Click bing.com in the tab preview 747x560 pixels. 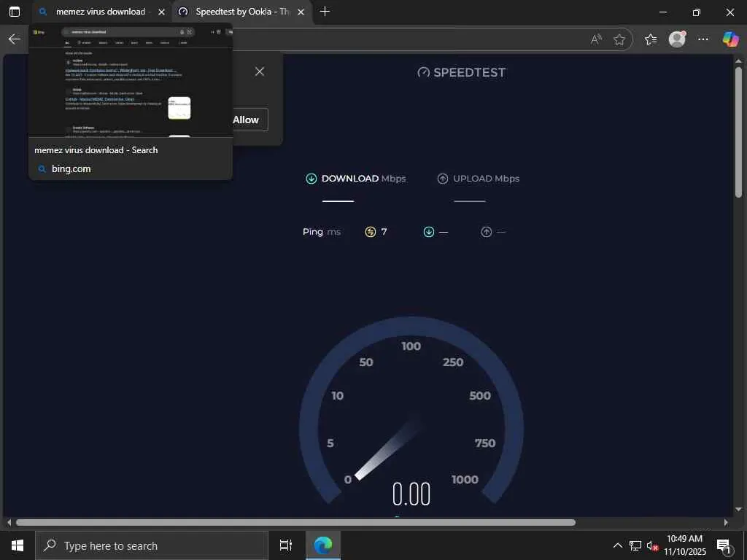(x=71, y=168)
